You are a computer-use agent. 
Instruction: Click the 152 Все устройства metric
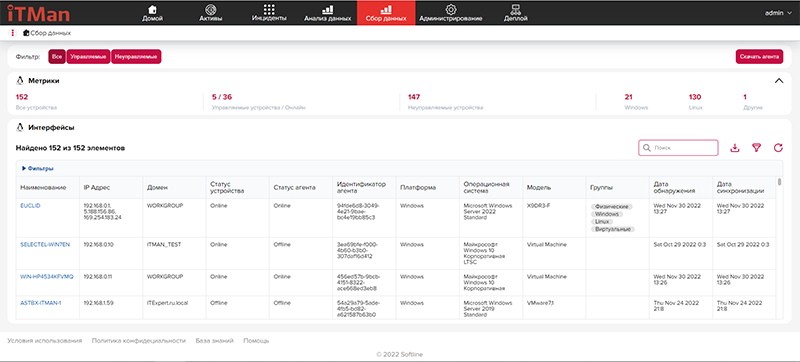pyautogui.click(x=37, y=101)
